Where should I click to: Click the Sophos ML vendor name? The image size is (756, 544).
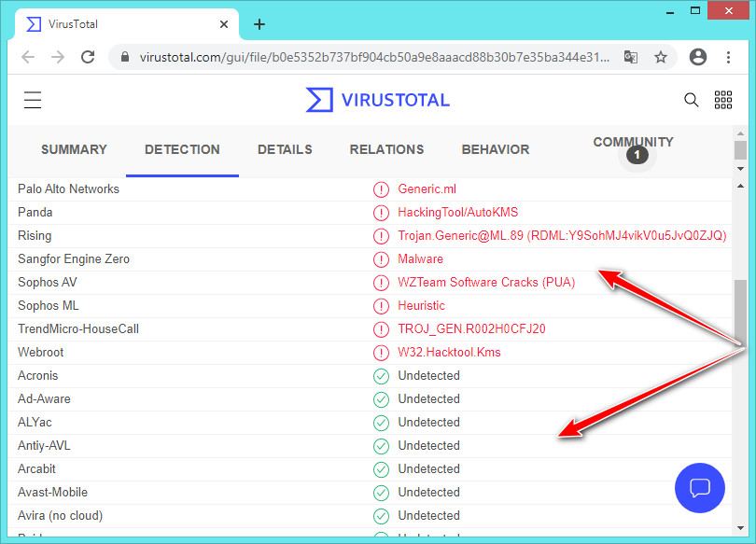tap(49, 305)
